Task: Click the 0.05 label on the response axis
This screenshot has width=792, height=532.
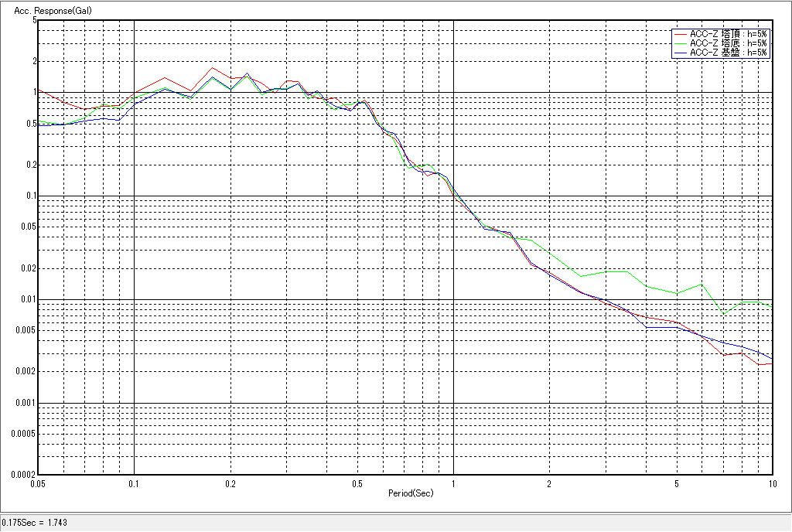Action: (27, 227)
